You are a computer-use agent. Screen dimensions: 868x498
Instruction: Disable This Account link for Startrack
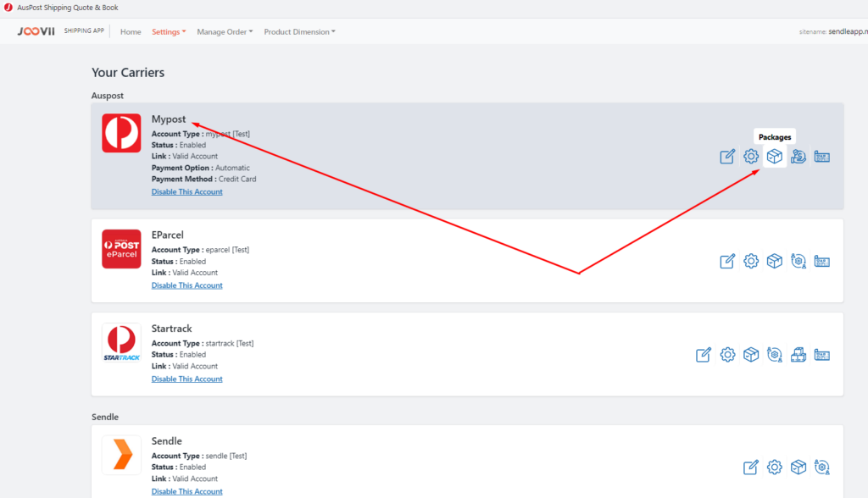click(187, 379)
